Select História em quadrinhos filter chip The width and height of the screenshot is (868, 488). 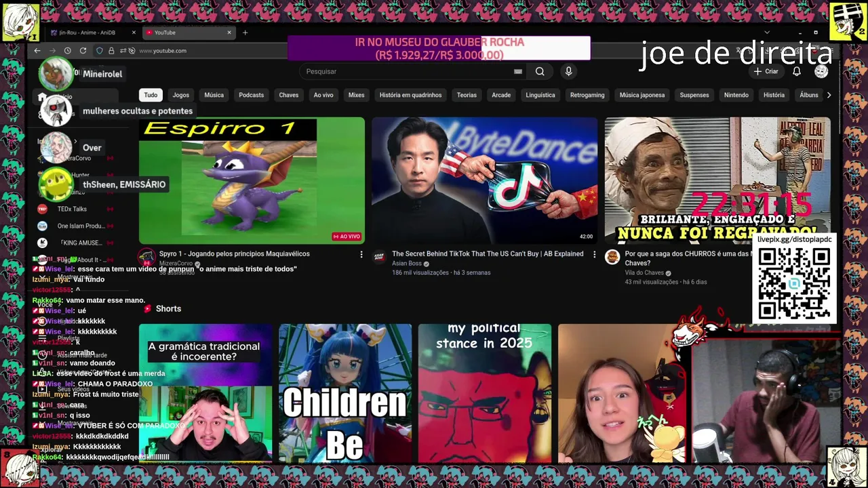[410, 95]
